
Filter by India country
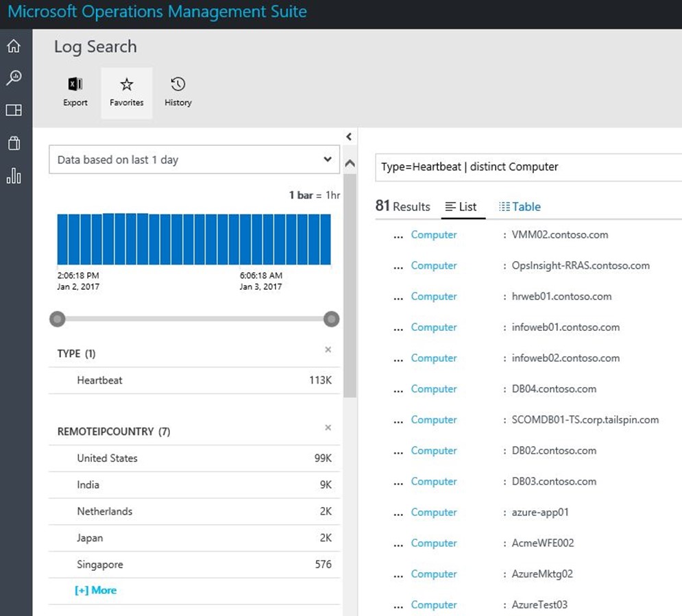(194, 484)
